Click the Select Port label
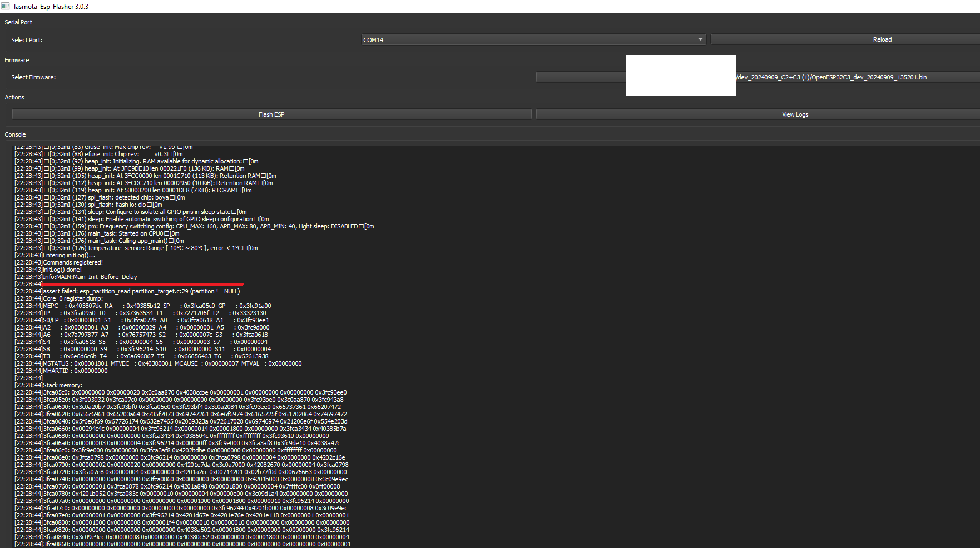Viewport: 980px width, 548px height. point(27,39)
